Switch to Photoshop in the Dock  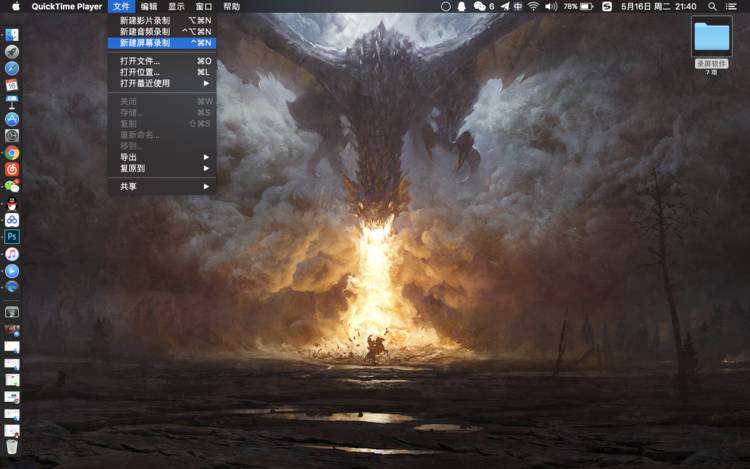click(12, 237)
